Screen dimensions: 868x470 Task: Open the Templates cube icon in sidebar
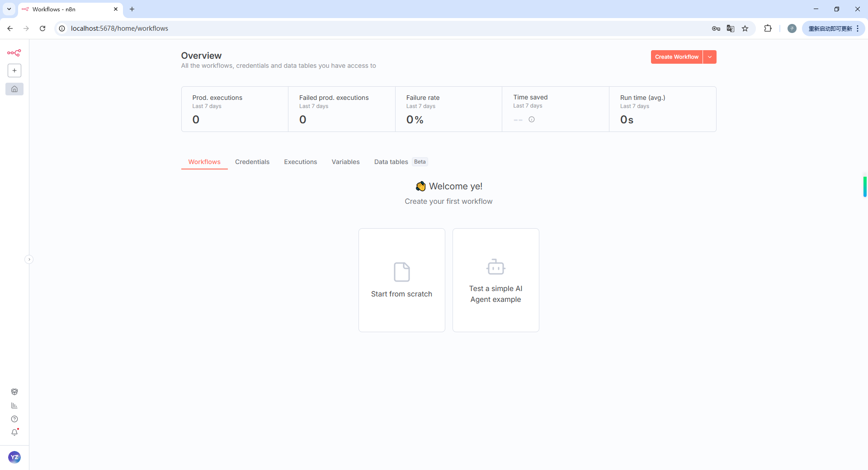14,392
